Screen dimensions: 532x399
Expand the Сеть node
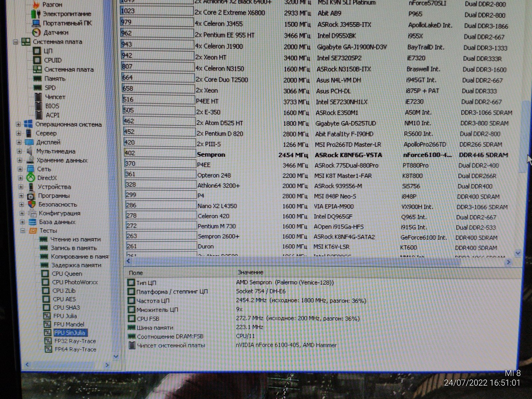pyautogui.click(x=20, y=169)
